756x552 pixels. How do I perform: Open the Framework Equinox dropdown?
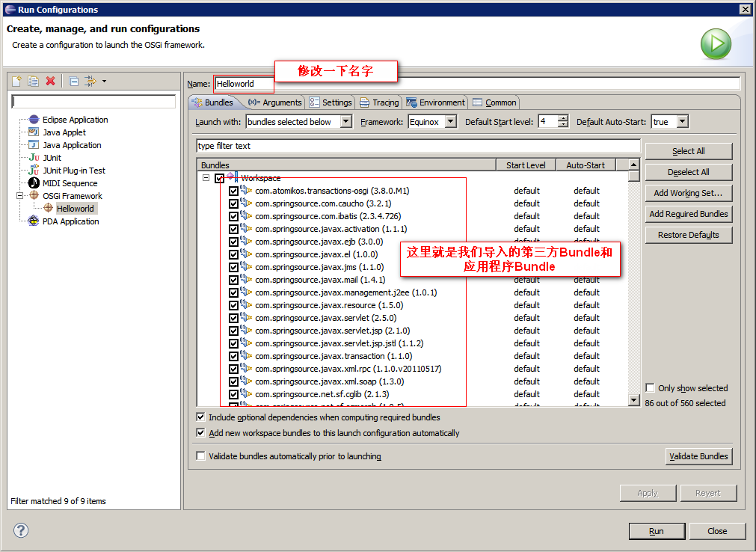coord(450,121)
